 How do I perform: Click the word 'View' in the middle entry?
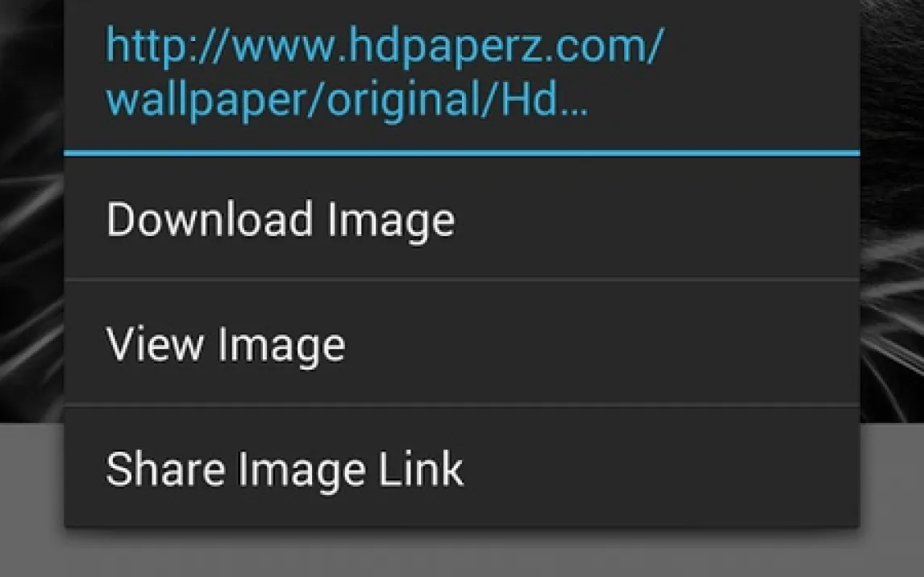pyautogui.click(x=155, y=344)
